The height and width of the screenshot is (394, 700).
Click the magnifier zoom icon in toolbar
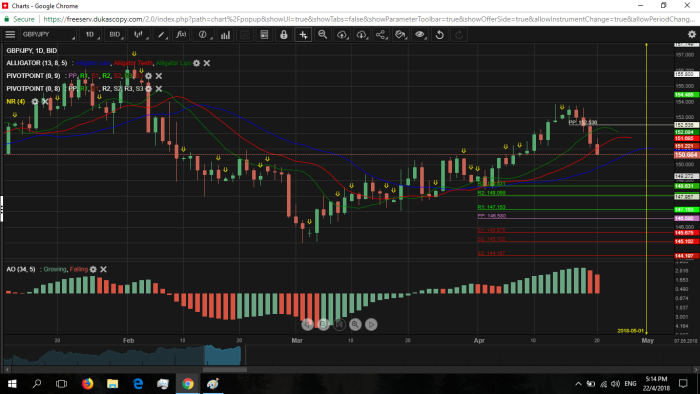coord(322,34)
